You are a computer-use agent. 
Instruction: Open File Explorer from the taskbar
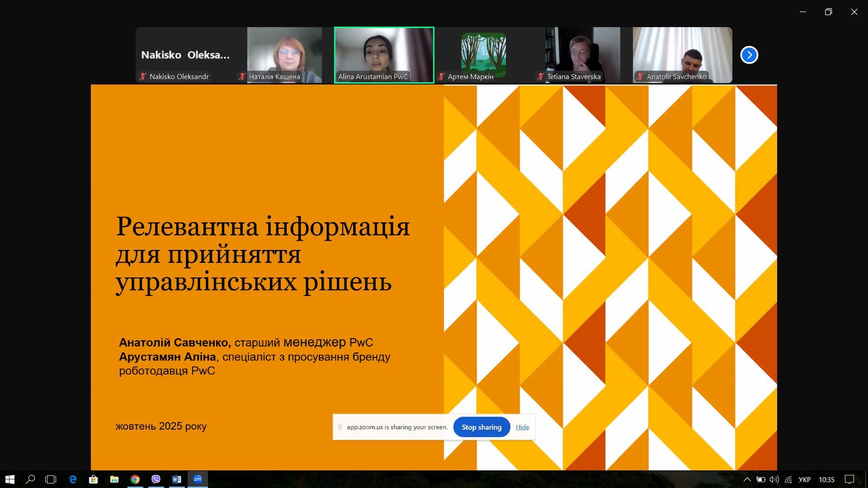[x=114, y=479]
